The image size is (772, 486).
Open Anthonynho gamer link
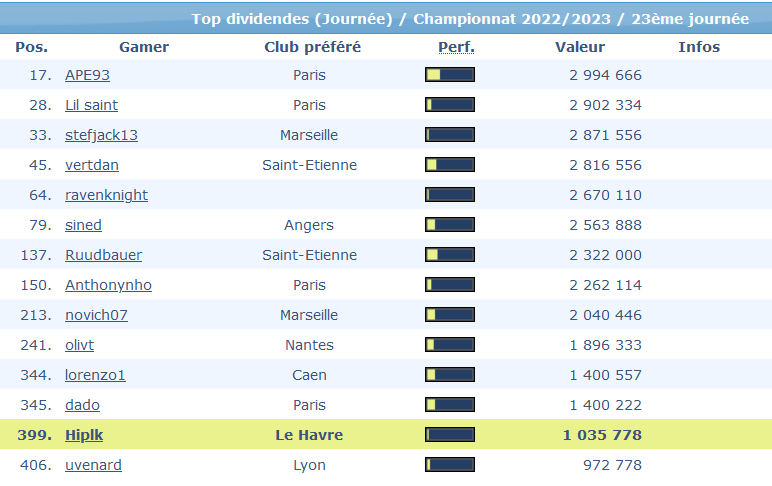(x=108, y=285)
